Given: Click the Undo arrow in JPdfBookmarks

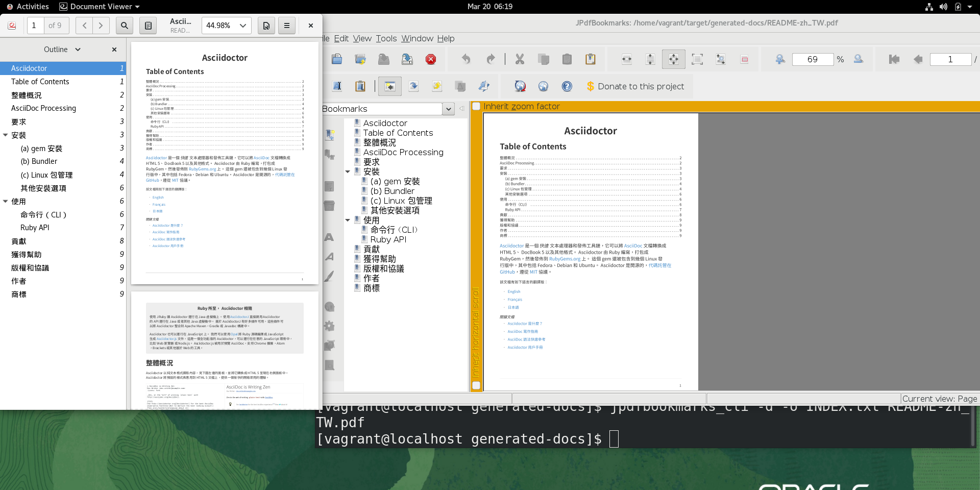Looking at the screenshot, I should click(466, 59).
